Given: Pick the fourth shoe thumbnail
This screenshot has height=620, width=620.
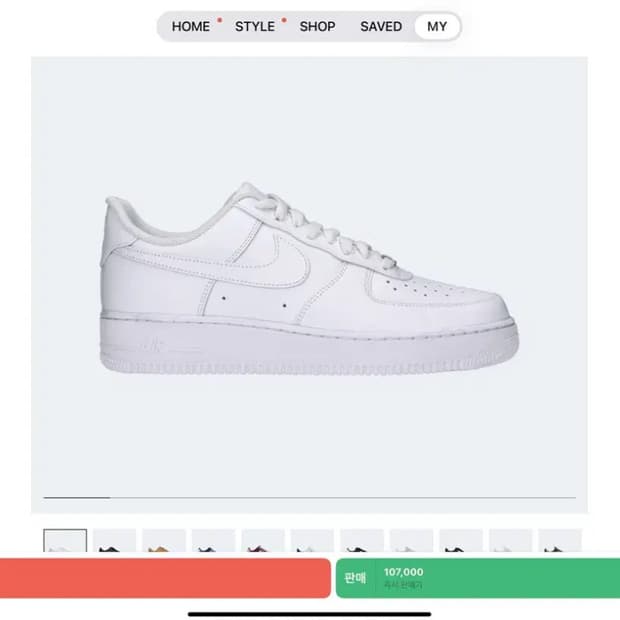Looking at the screenshot, I should 213,541.
